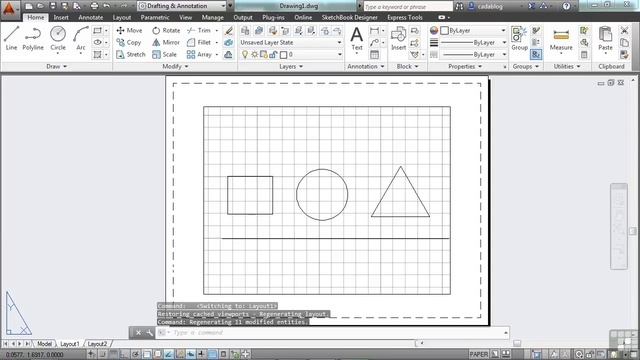Expand the Layers panel
Screen dimensions: 640x360
(291, 67)
